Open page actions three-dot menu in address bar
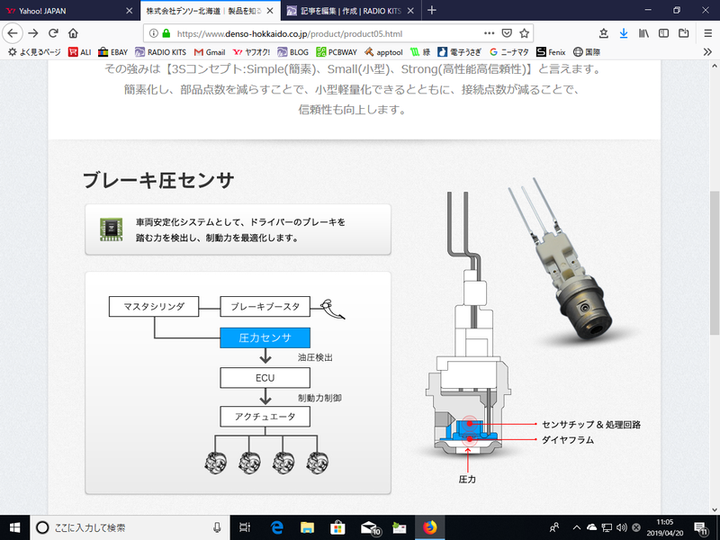Image resolution: width=720 pixels, height=540 pixels. pyautogui.click(x=489, y=32)
